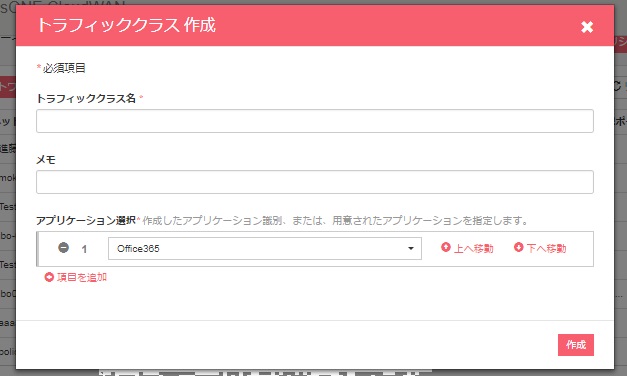Move the row down with 下へ移動
The width and height of the screenshot is (627, 376).
coord(540,248)
